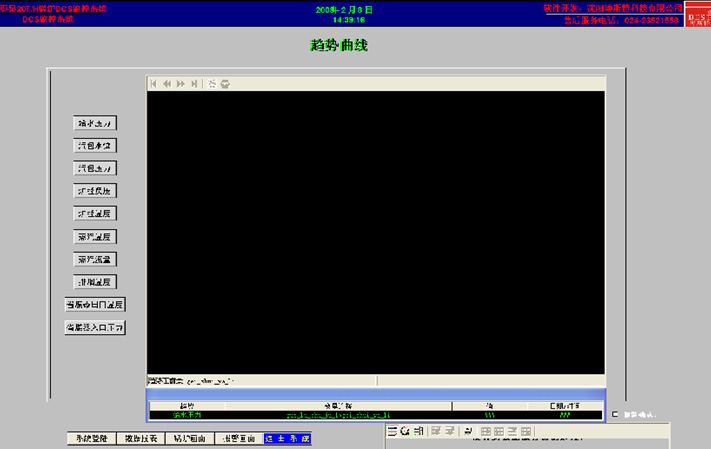711x449 pixels.
Task: Select the green pen row in trend legend
Action: pos(375,414)
